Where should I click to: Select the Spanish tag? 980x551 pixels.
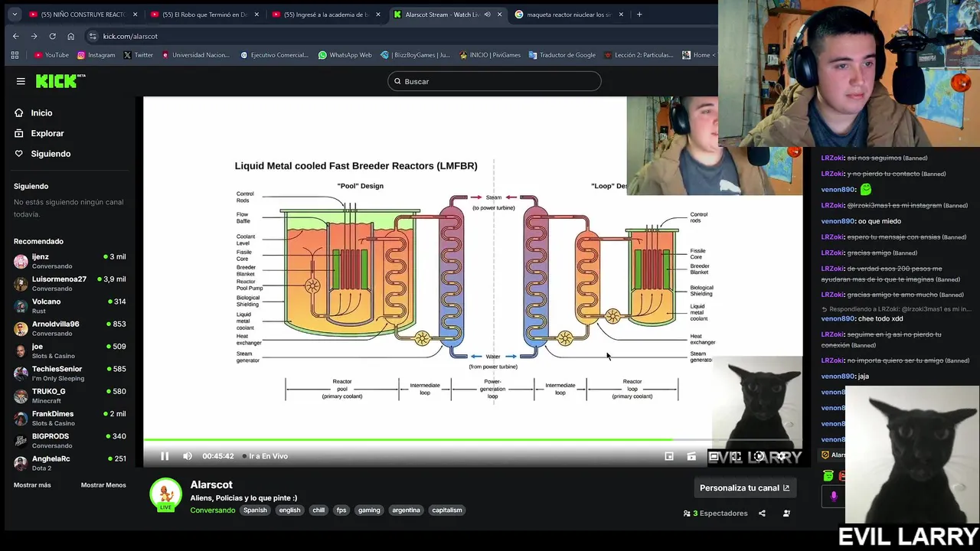click(x=255, y=510)
